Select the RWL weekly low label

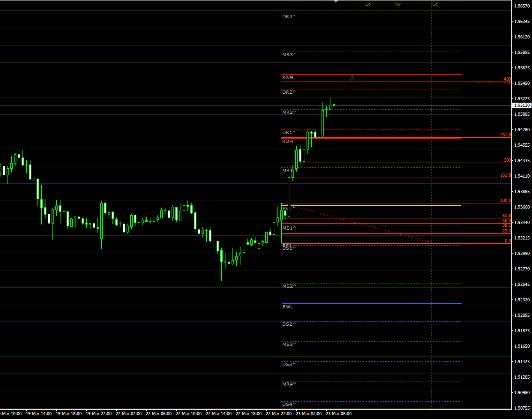(288, 307)
